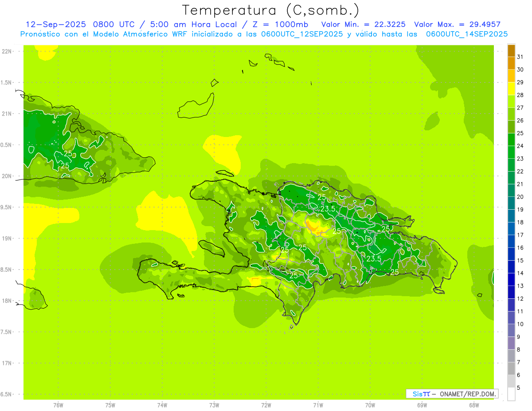
Task: Pick the dark blue legend swatch between 13 and 14
Action: [x=511, y=279]
